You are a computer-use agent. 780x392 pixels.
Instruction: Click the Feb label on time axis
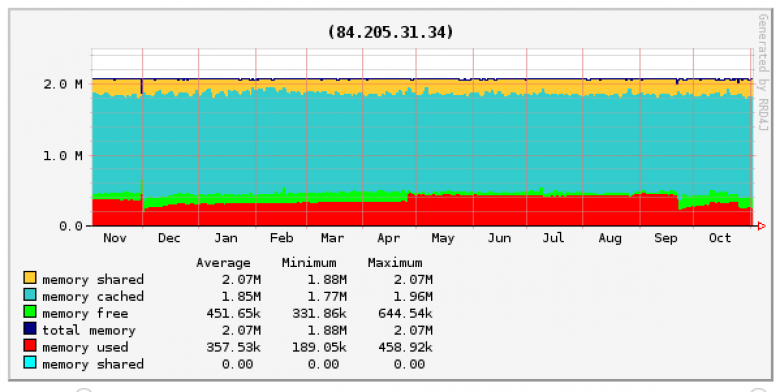pos(282,238)
